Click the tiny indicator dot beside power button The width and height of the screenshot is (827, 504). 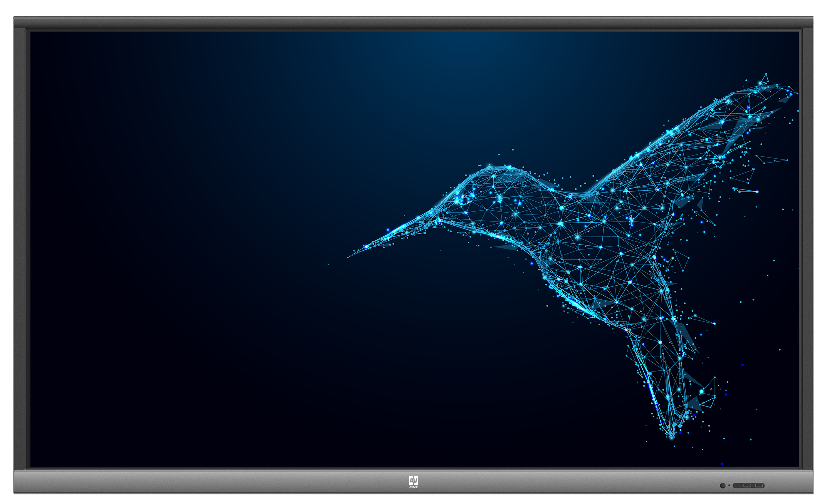729,485
